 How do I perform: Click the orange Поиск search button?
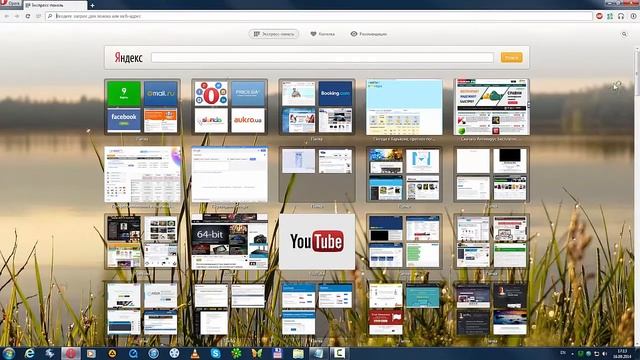pyautogui.click(x=511, y=58)
